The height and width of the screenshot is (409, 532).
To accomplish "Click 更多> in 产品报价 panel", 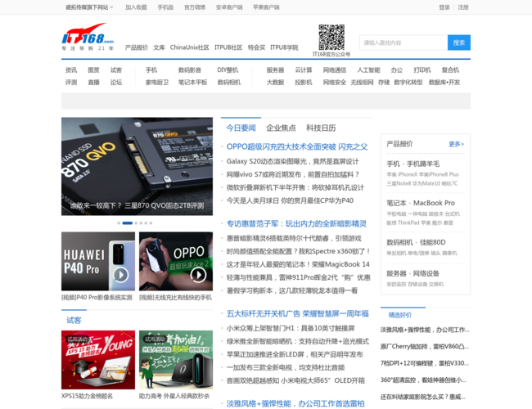I will click(457, 144).
